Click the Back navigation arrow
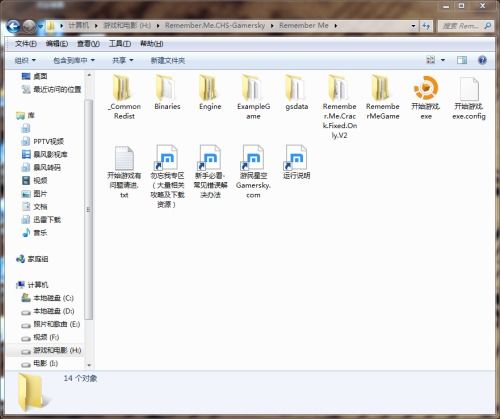The image size is (500, 419). point(13,26)
